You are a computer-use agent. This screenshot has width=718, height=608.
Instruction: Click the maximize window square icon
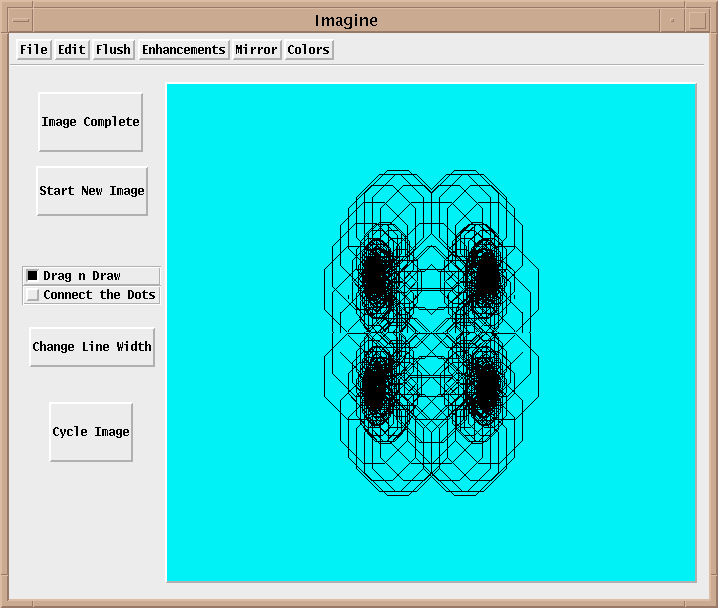pos(697,20)
